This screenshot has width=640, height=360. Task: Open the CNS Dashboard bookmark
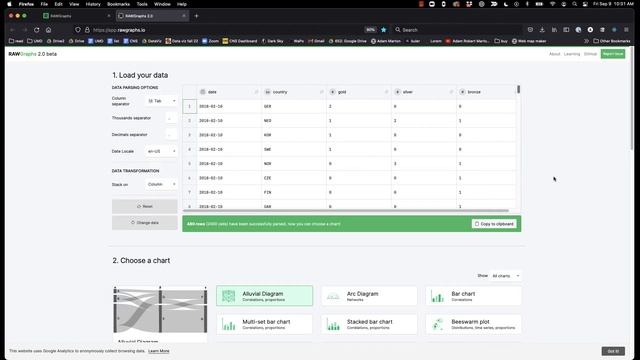pos(240,41)
